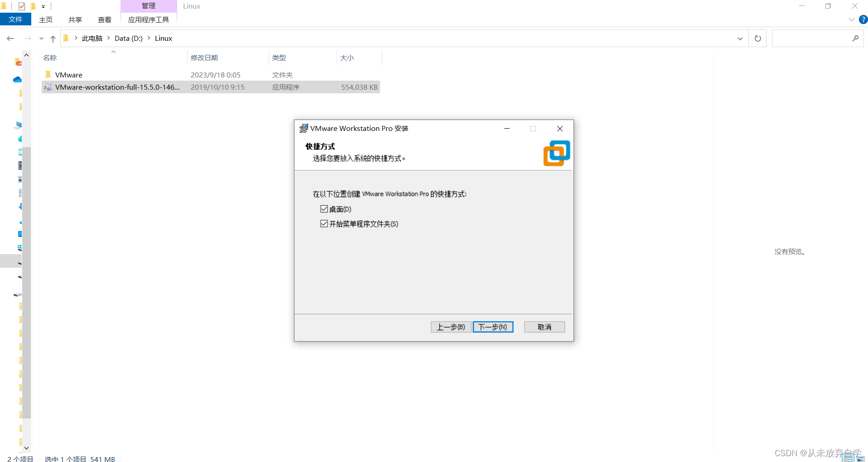Viewport: 868px width, 462px height.
Task: Click the folder icon in address bar
Action: point(66,38)
